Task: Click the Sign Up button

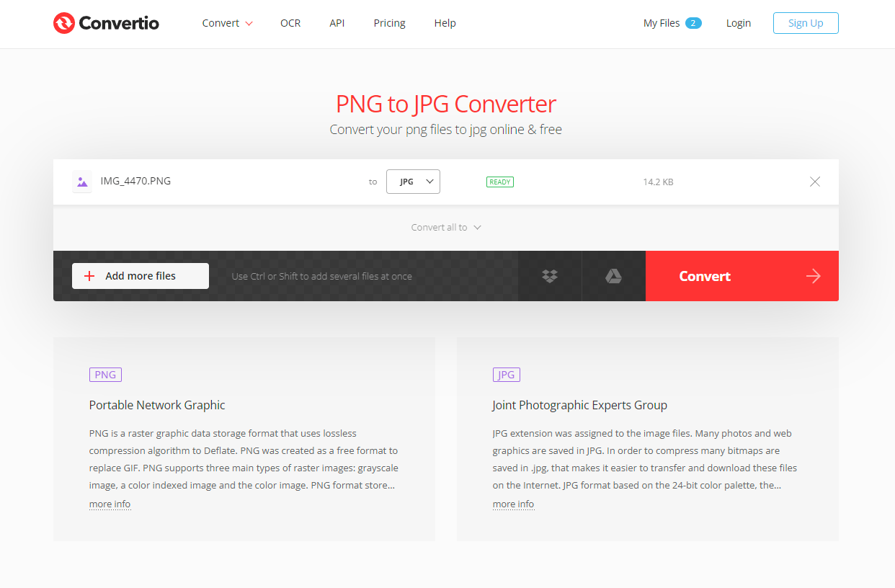Action: [x=806, y=23]
